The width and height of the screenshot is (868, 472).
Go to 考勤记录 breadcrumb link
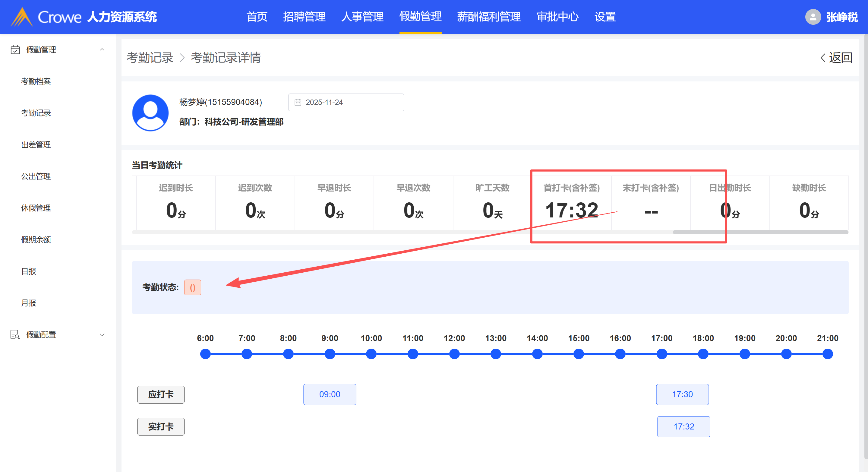(150, 58)
